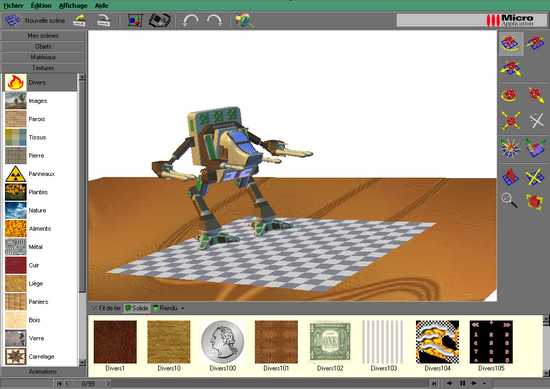Select the Panneaux texture category
This screenshot has height=389, width=550.
(40, 174)
